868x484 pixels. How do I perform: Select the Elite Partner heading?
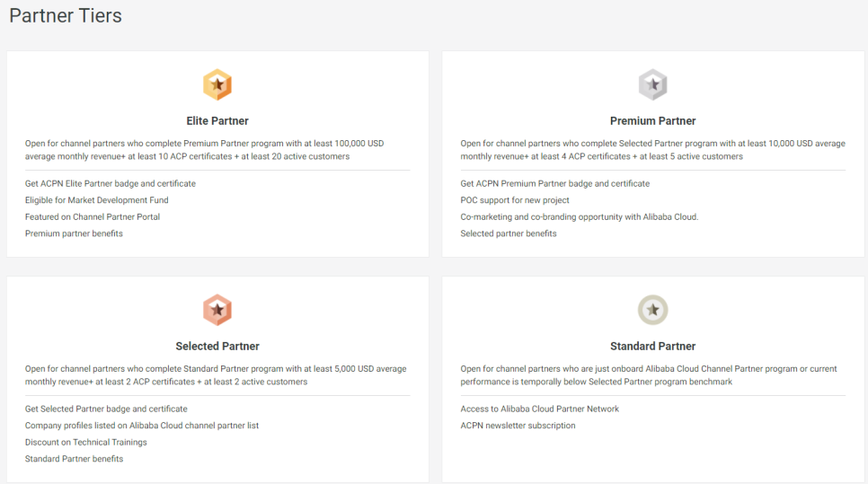217,121
